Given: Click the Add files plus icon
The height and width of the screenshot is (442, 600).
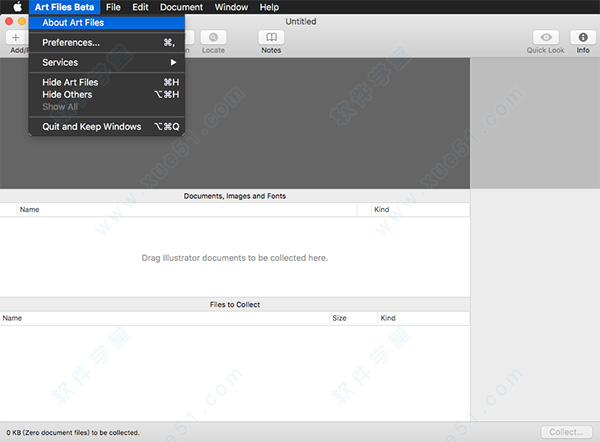Looking at the screenshot, I should (x=16, y=38).
